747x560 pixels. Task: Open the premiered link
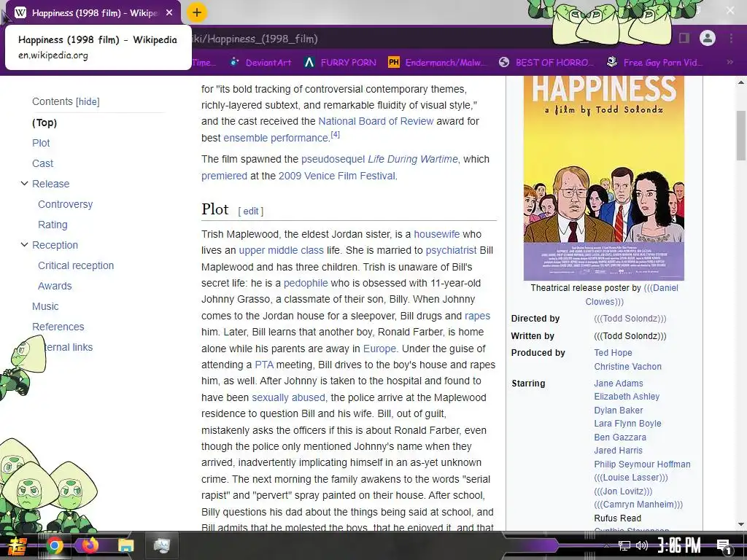(x=224, y=176)
